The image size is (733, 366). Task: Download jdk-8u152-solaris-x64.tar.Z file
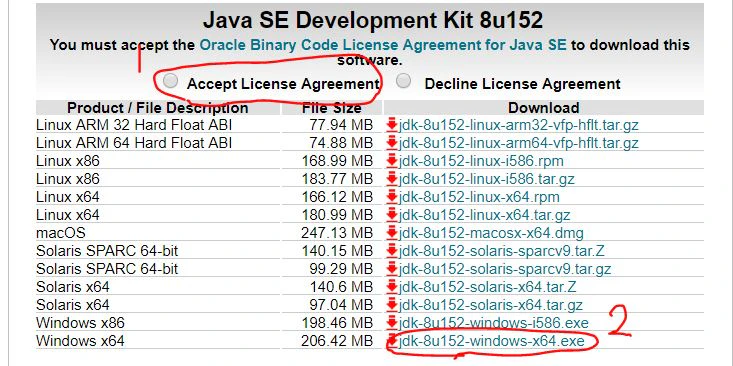coord(487,287)
